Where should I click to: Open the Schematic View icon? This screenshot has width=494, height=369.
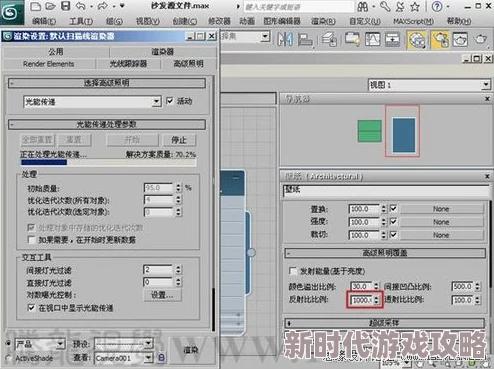point(392,40)
